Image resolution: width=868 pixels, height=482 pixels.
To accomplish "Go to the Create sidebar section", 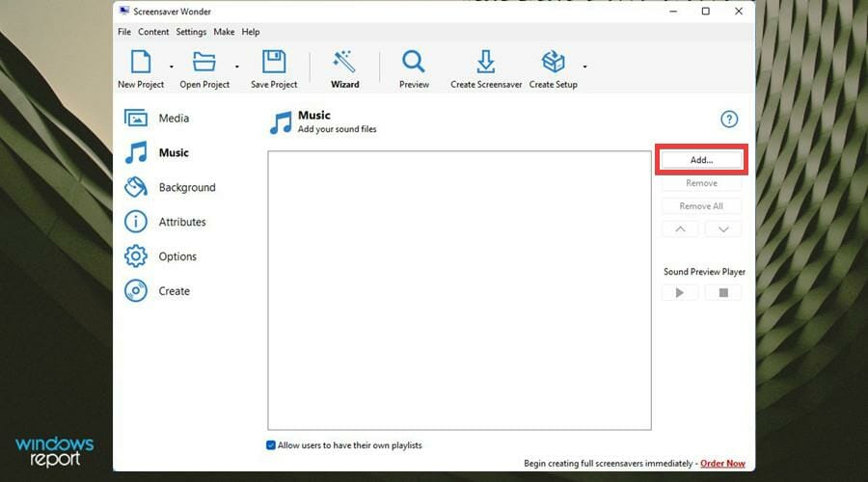I will [157, 290].
